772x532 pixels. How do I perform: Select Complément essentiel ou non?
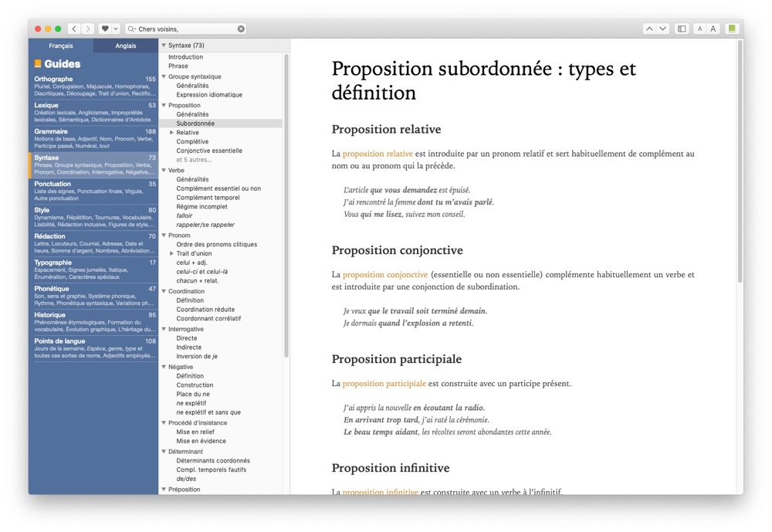coord(218,188)
